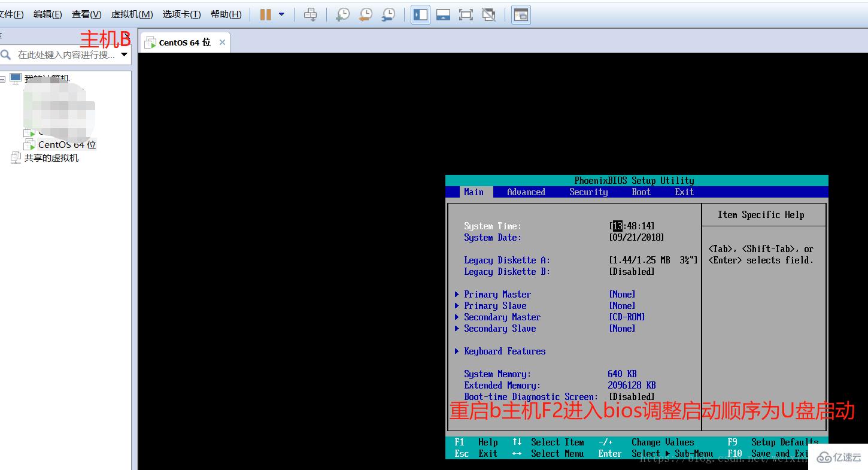This screenshot has width=868, height=470.
Task: Click the Item Specific Help heading
Action: pyautogui.click(x=761, y=215)
